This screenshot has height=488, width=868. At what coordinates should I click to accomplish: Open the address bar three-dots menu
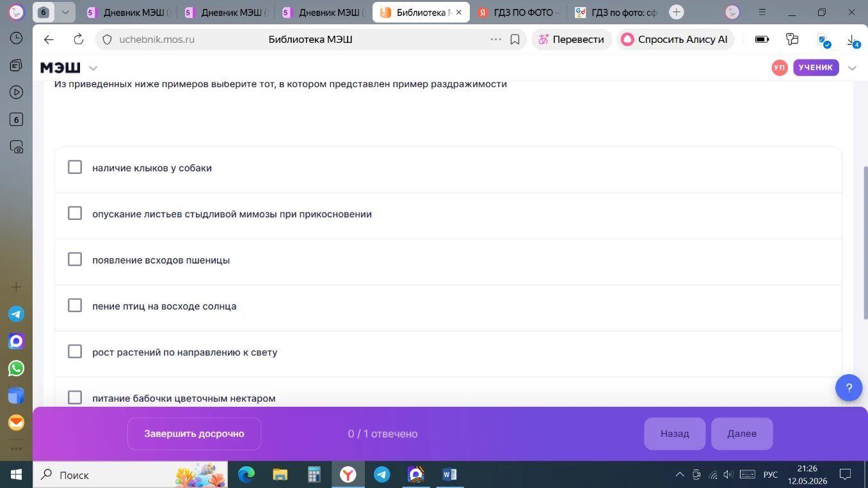click(x=495, y=40)
